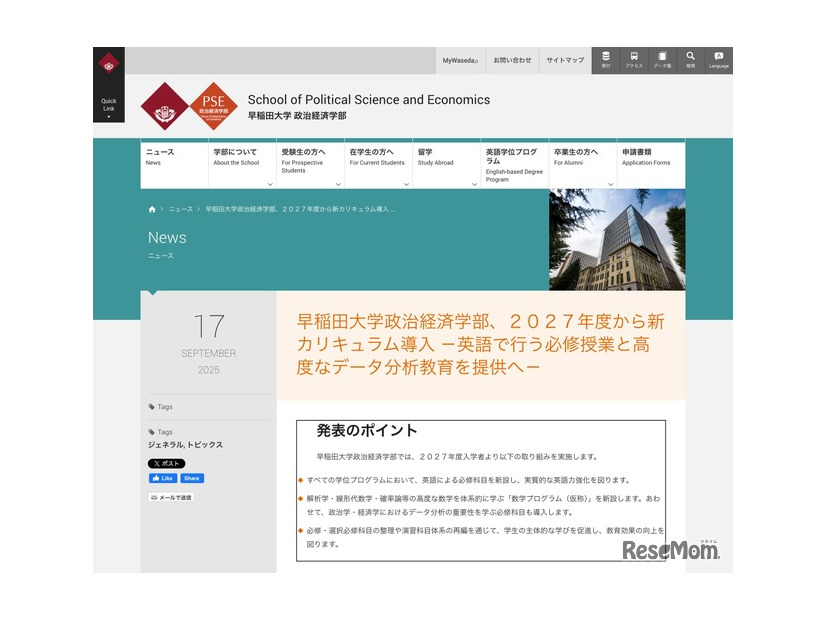Click the School of Political Science and Economics title
This screenshot has width=826, height=620.
(369, 100)
